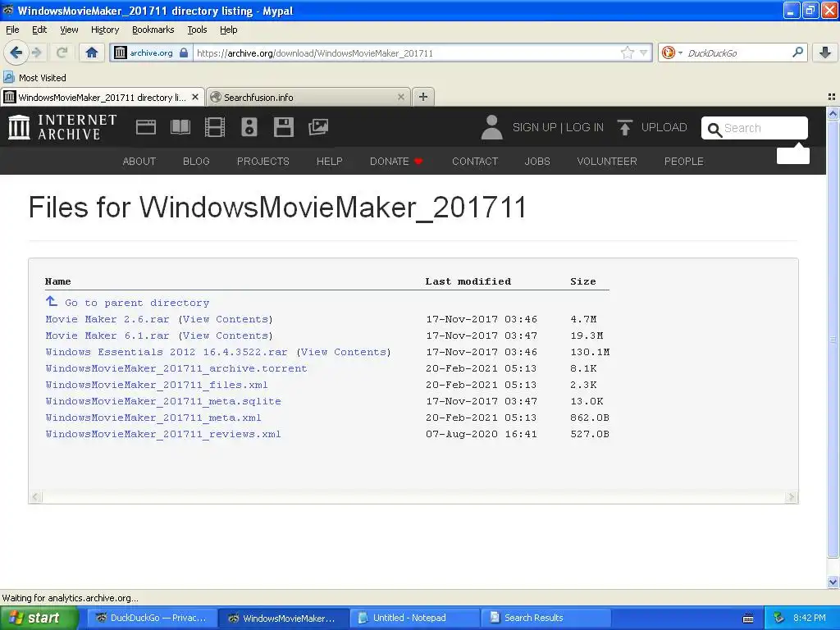Screen dimensions: 840x630
Task: Open the PROJECTS navigation link
Action: click(263, 162)
